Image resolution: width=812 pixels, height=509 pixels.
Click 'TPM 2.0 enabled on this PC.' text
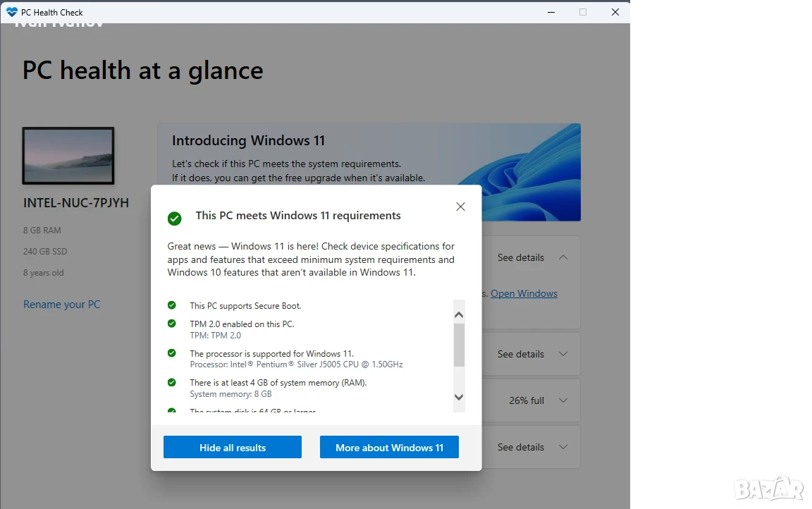point(242,324)
